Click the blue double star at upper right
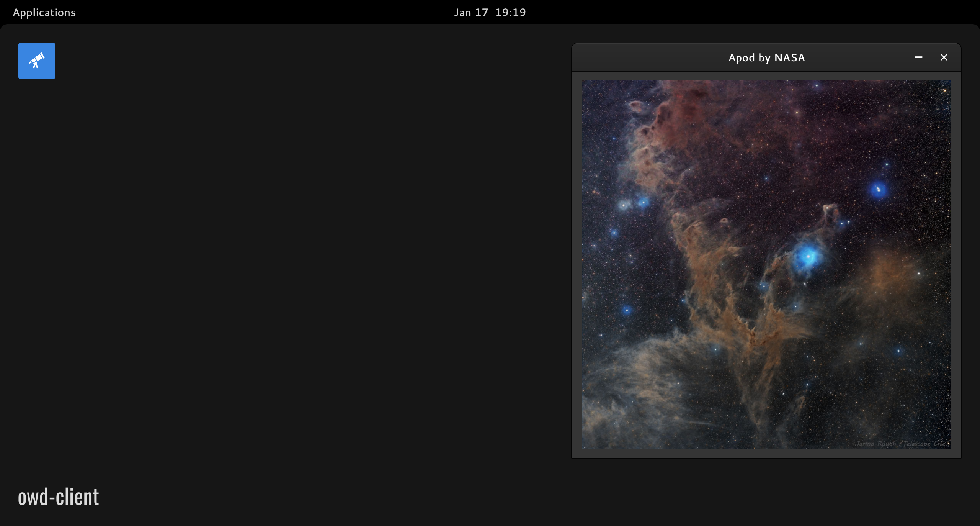The height and width of the screenshot is (526, 980). coord(878,189)
